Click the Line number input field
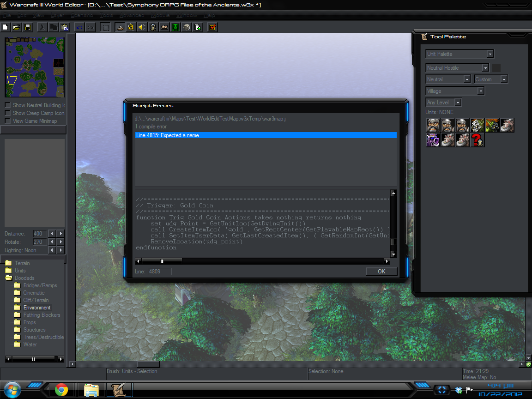This screenshot has height=399, width=532. (x=160, y=272)
